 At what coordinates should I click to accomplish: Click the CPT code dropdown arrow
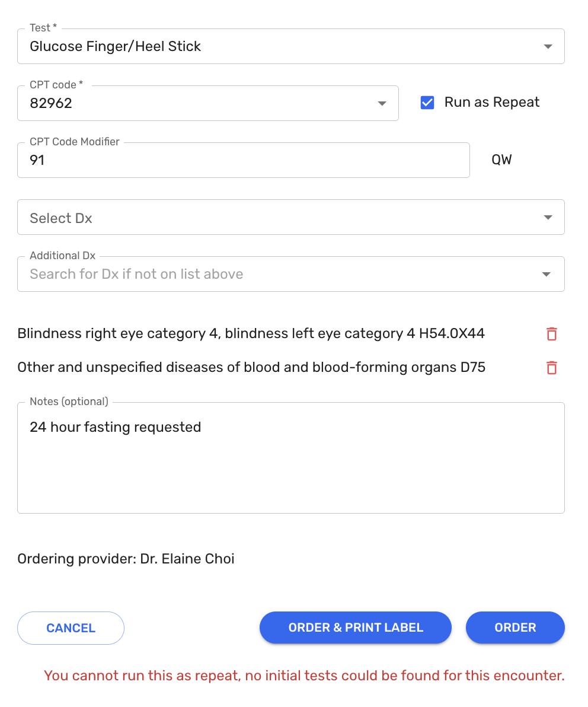point(382,104)
